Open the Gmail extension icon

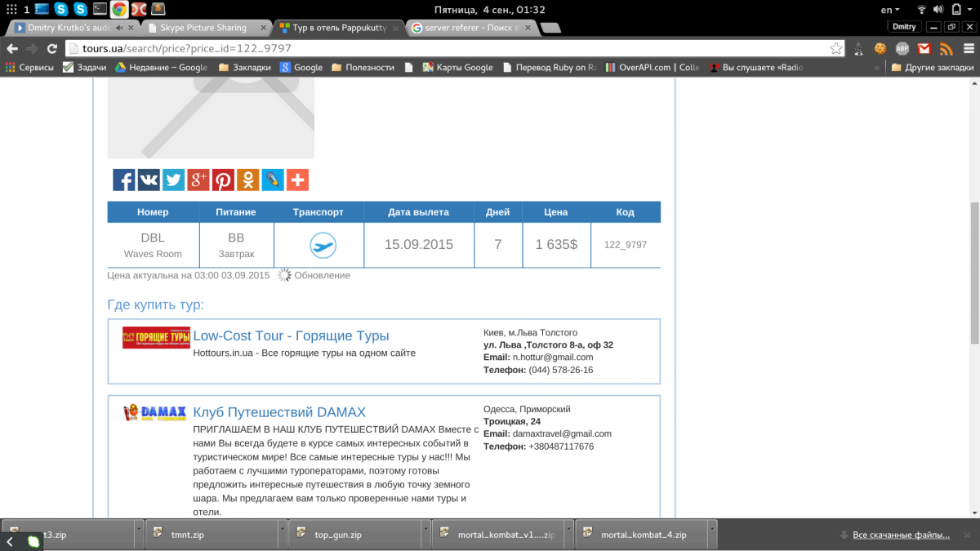tap(924, 48)
